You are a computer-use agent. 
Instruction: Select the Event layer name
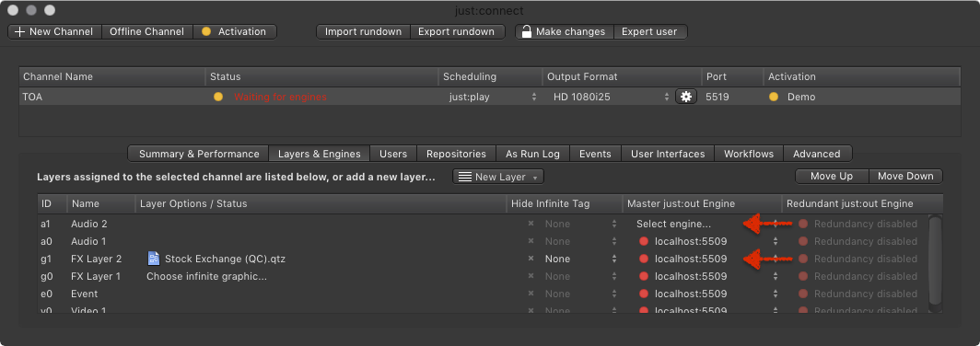85,294
